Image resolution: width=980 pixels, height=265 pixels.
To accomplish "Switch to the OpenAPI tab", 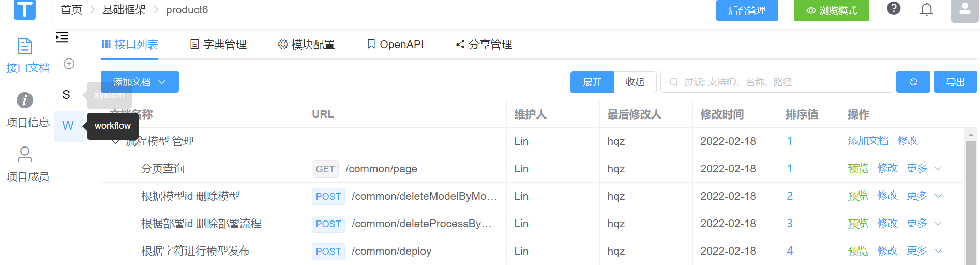I will (x=395, y=45).
